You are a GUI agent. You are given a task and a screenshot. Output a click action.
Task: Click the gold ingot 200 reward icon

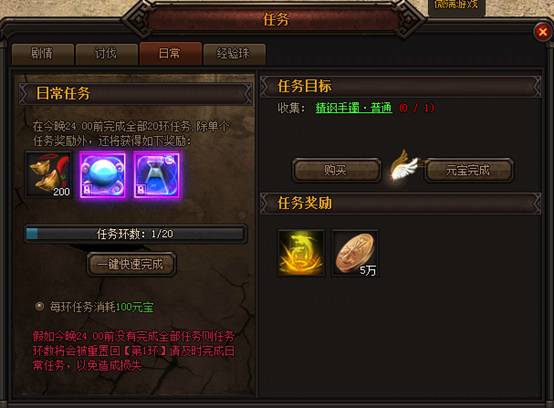click(x=48, y=175)
